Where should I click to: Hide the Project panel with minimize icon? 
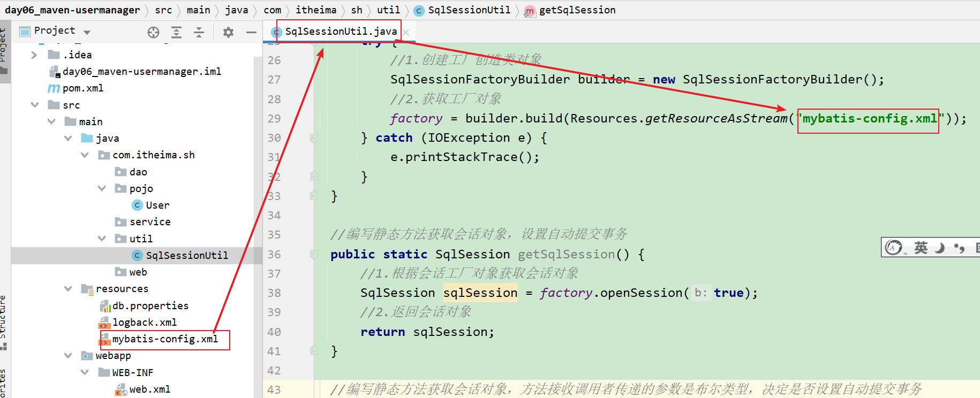point(251,33)
